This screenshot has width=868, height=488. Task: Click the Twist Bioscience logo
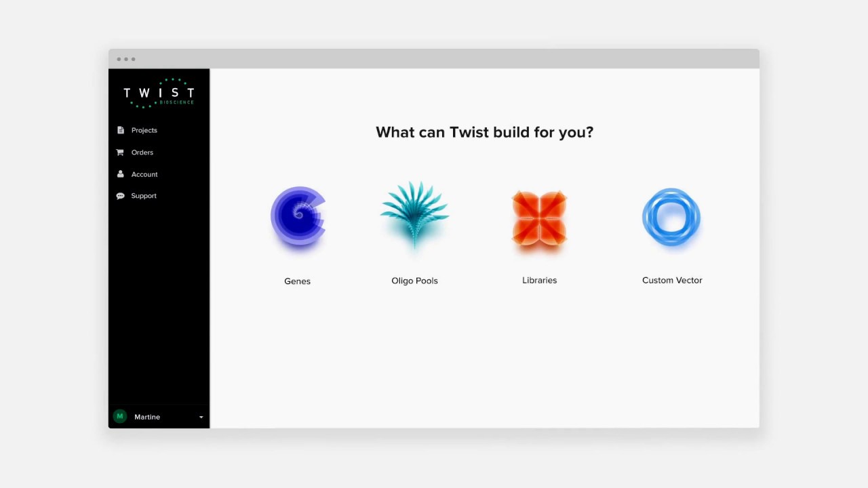click(x=159, y=93)
